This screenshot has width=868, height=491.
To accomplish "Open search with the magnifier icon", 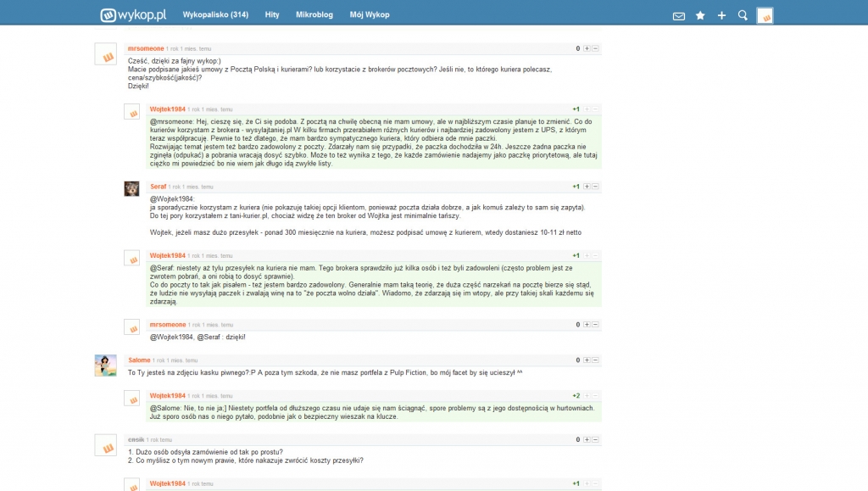I will pyautogui.click(x=743, y=15).
